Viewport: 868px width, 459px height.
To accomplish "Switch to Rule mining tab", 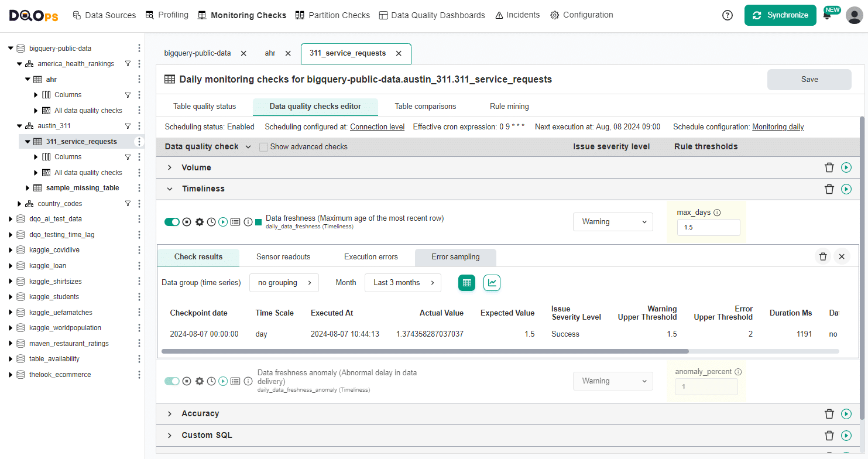I will (509, 107).
